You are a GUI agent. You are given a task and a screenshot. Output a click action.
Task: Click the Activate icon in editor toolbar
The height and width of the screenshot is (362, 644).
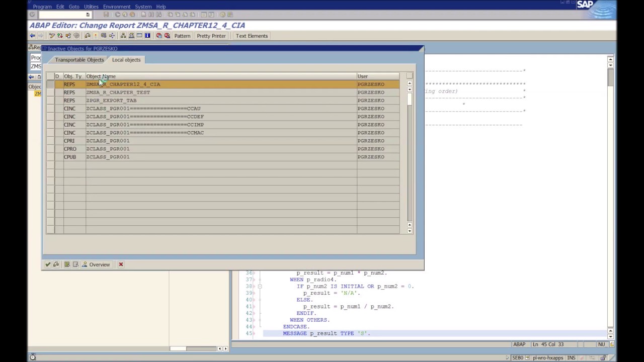(95, 36)
